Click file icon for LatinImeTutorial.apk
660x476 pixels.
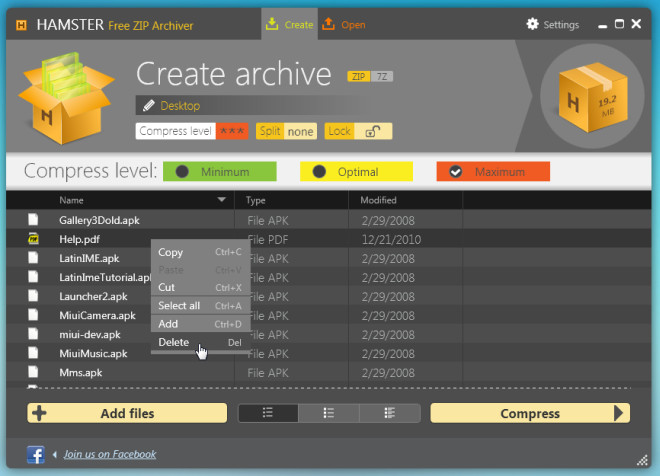coord(33,277)
